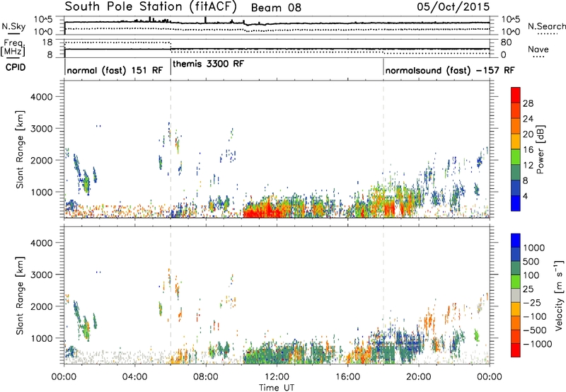Click the '18' tick on the frequency axis
The height and width of the screenshot is (392, 566).
47,42
